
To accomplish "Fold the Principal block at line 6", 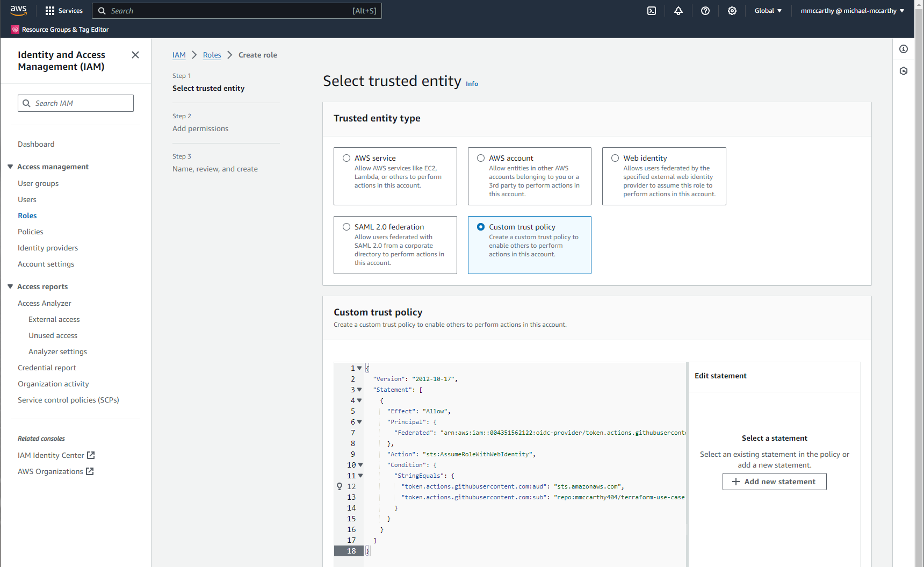I will [359, 422].
